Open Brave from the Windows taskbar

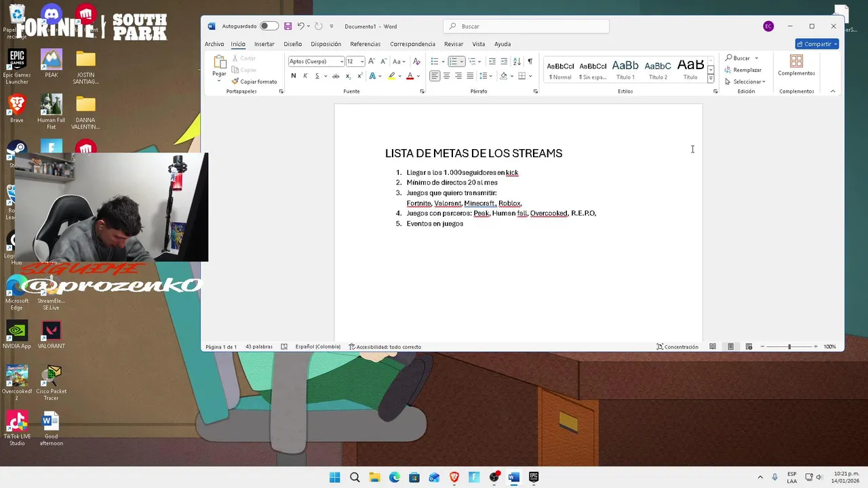pos(454,477)
